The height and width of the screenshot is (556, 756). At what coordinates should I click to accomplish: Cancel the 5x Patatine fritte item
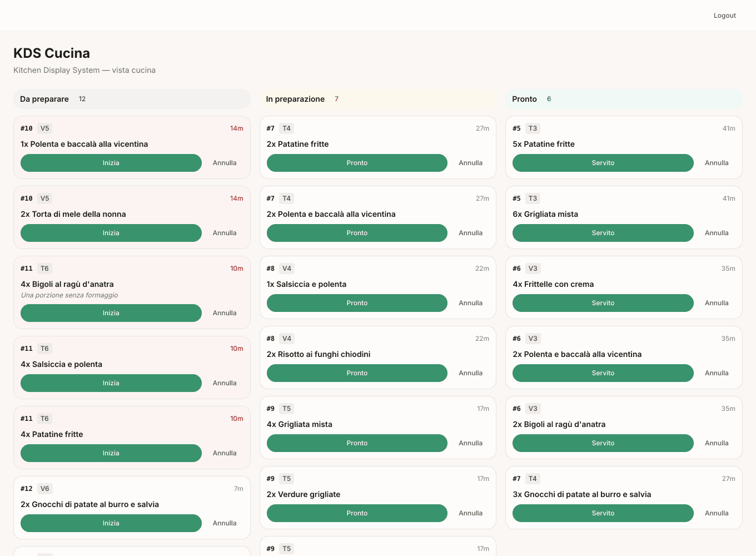[x=717, y=163]
